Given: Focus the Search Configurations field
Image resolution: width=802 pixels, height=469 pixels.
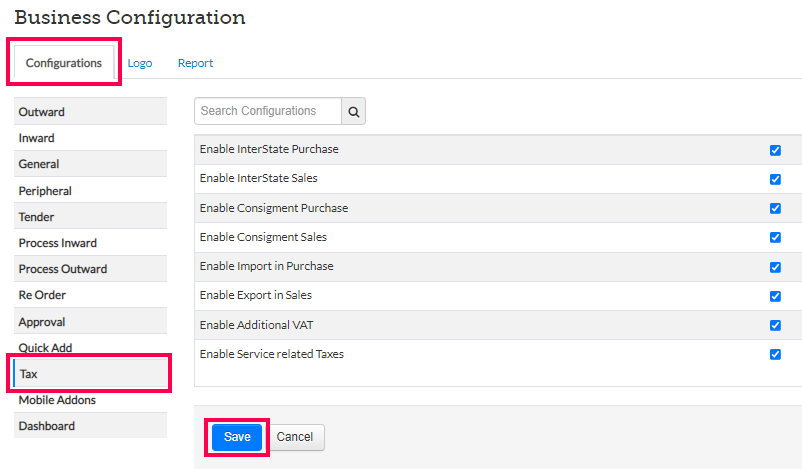Looking at the screenshot, I should (x=268, y=112).
